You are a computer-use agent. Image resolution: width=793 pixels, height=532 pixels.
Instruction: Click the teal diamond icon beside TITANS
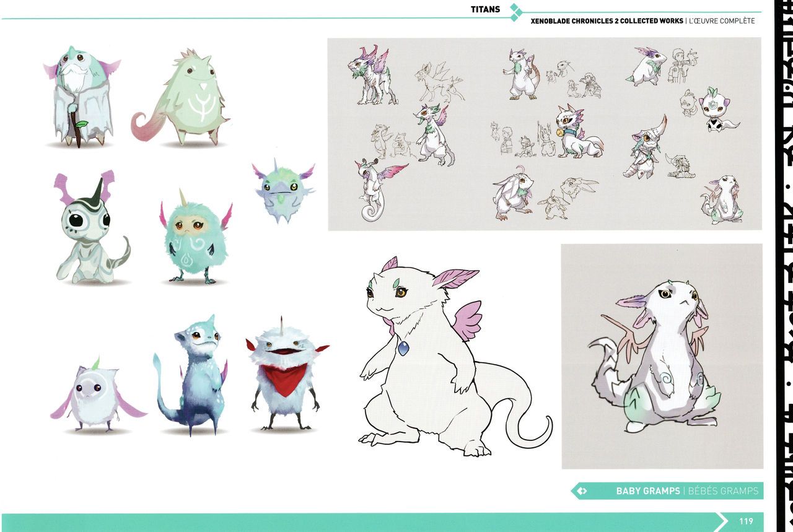click(515, 12)
